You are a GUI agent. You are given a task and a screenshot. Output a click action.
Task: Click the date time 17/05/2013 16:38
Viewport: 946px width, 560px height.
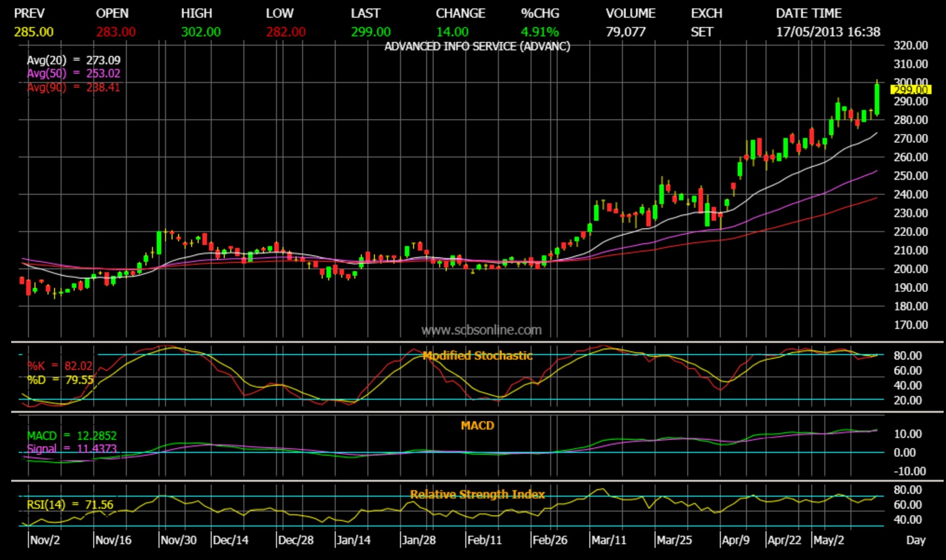tap(828, 32)
